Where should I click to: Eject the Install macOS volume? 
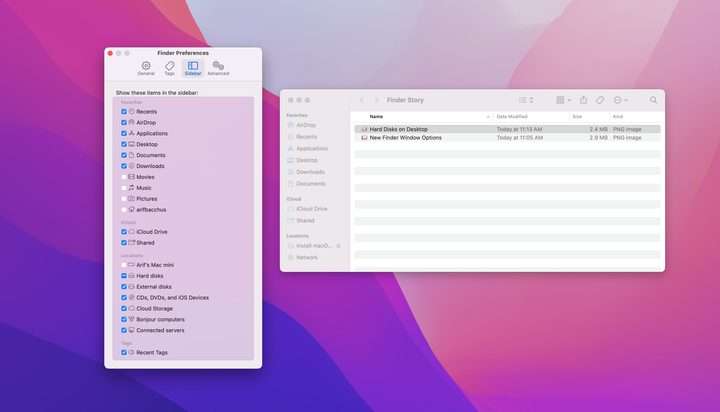pyautogui.click(x=338, y=246)
